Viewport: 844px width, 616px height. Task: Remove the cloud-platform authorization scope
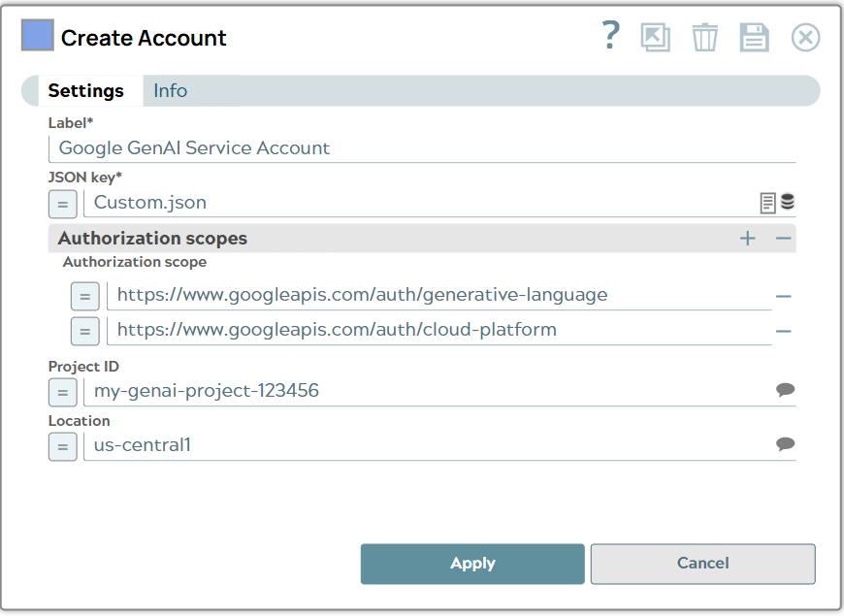click(786, 330)
